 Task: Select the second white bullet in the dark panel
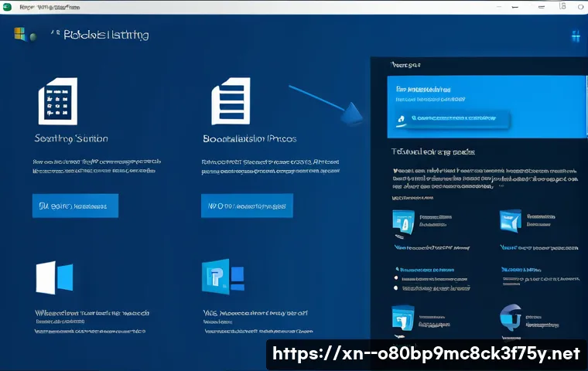point(395,288)
